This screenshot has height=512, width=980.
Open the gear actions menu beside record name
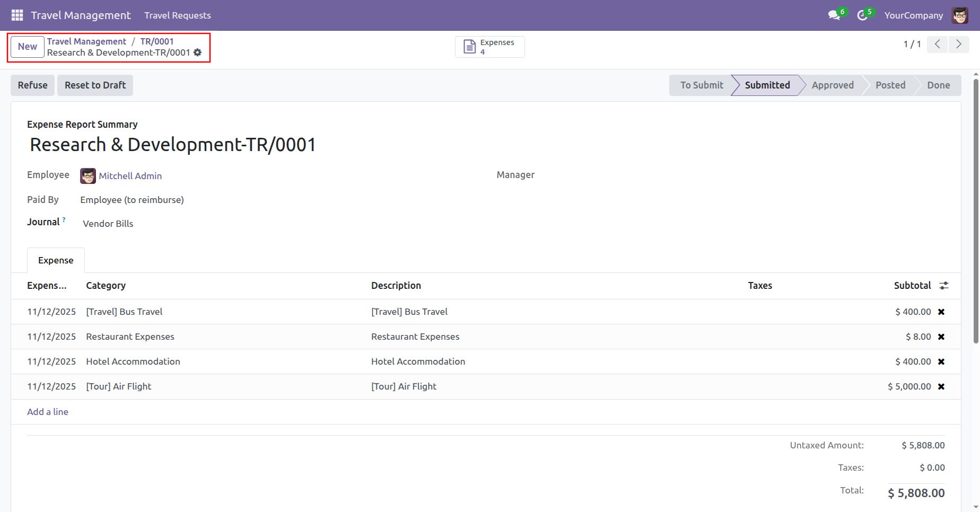click(x=198, y=52)
